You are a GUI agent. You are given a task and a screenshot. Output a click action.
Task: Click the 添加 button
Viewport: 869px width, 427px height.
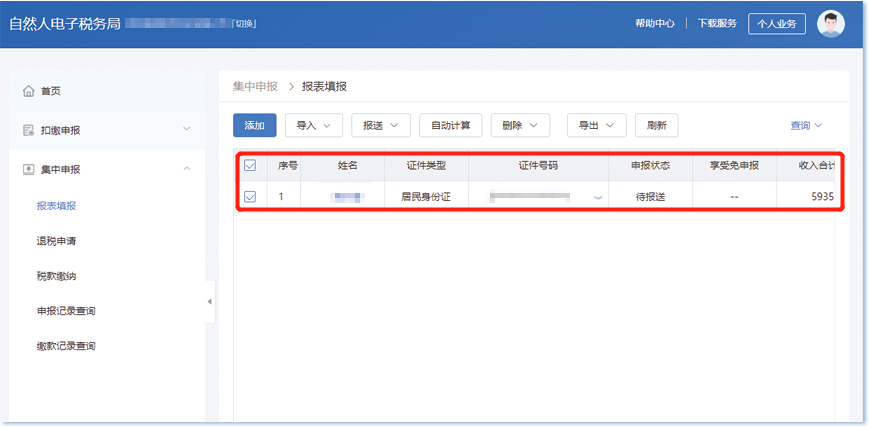(254, 125)
